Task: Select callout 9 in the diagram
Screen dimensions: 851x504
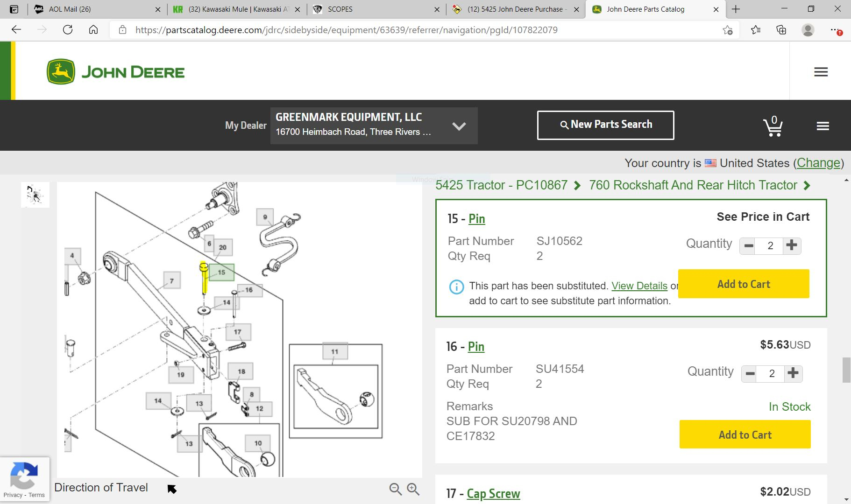Action: [x=265, y=217]
